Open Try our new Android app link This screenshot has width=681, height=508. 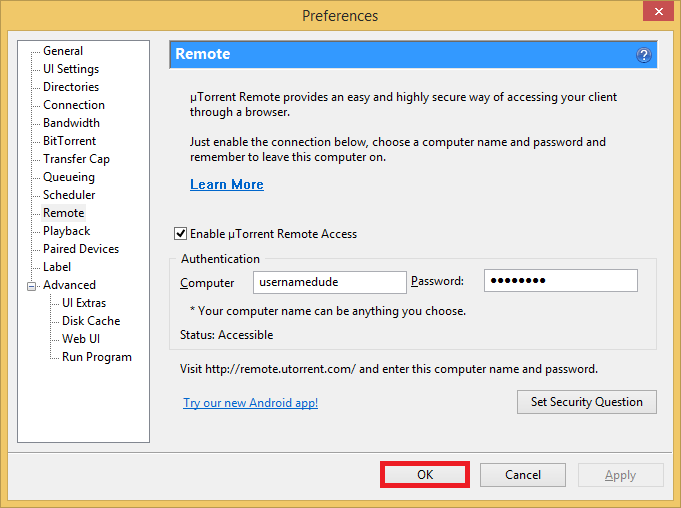(x=250, y=403)
